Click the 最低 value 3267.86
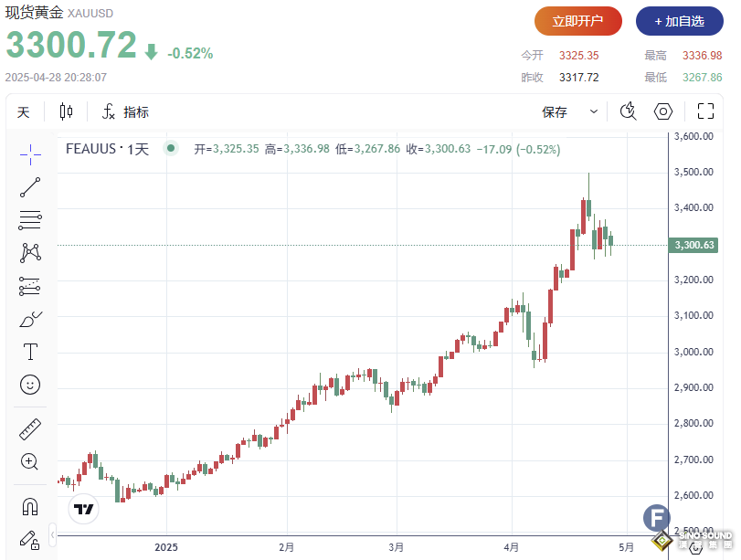Screen dimensions: 741x560 [703, 78]
